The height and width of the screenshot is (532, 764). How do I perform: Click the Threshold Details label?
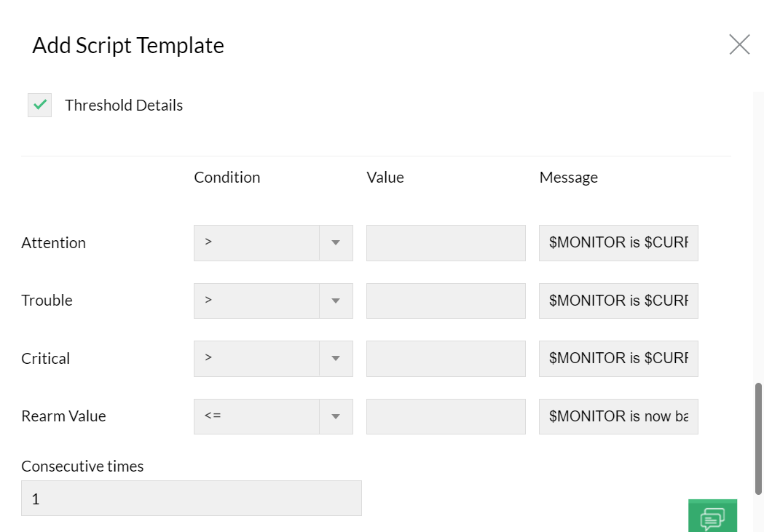pos(124,106)
